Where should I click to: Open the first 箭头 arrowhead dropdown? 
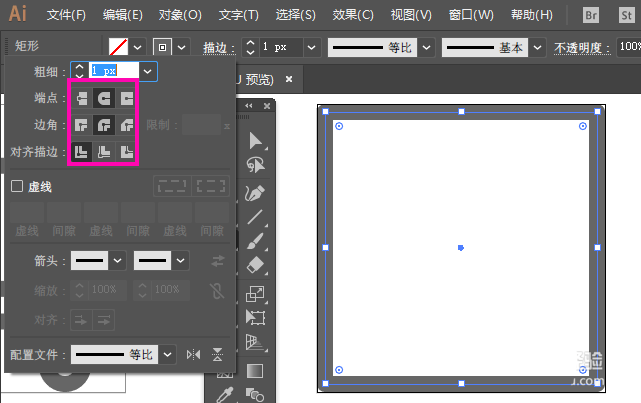coord(117,261)
